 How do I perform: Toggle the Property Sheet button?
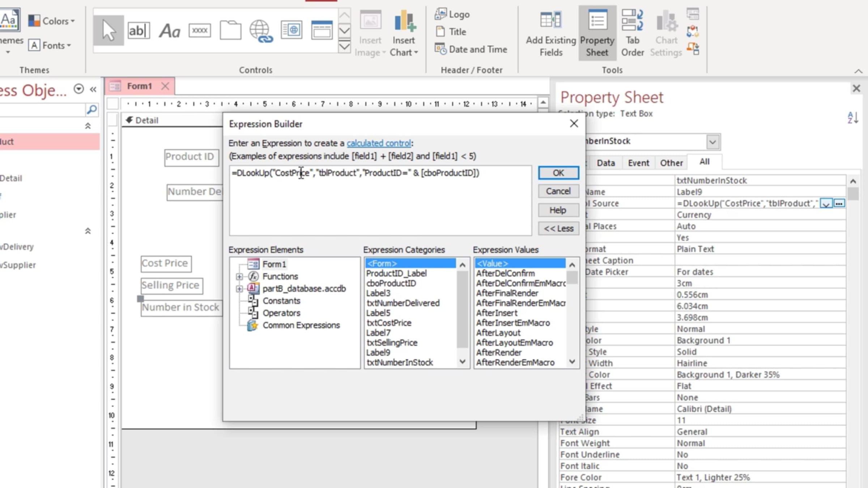tap(597, 33)
